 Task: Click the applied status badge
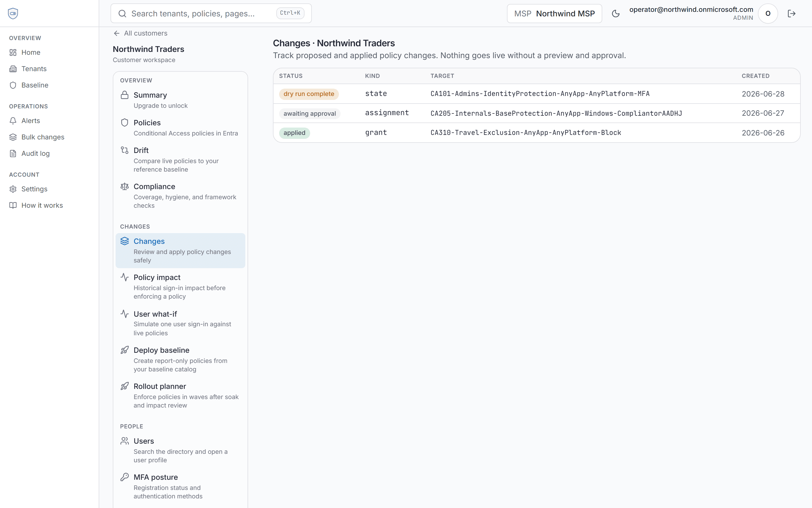pos(294,133)
